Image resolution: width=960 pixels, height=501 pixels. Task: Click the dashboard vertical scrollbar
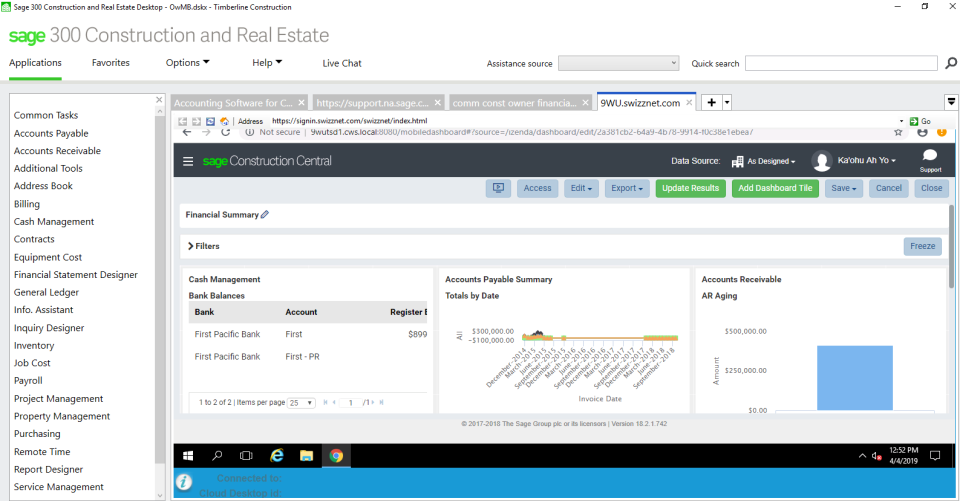click(951, 245)
